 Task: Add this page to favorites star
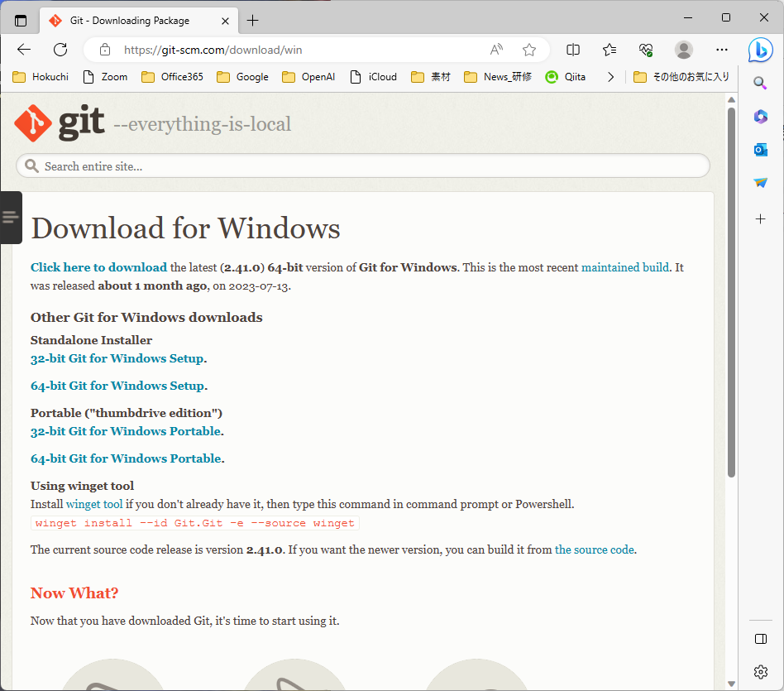point(529,50)
